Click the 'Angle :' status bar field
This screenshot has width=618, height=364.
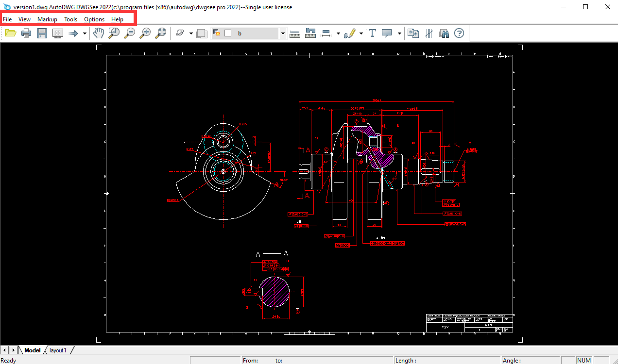click(531, 360)
